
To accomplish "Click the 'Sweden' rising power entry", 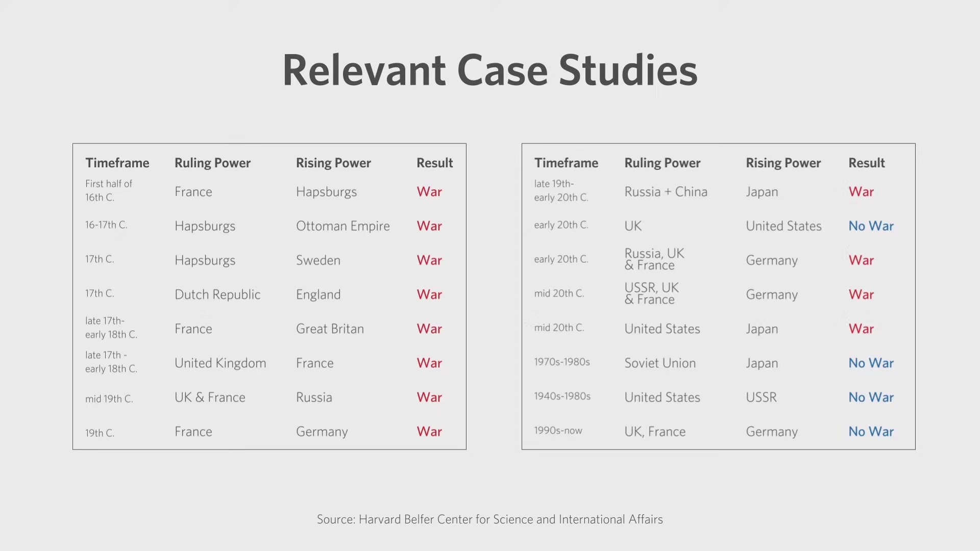I will tap(318, 260).
